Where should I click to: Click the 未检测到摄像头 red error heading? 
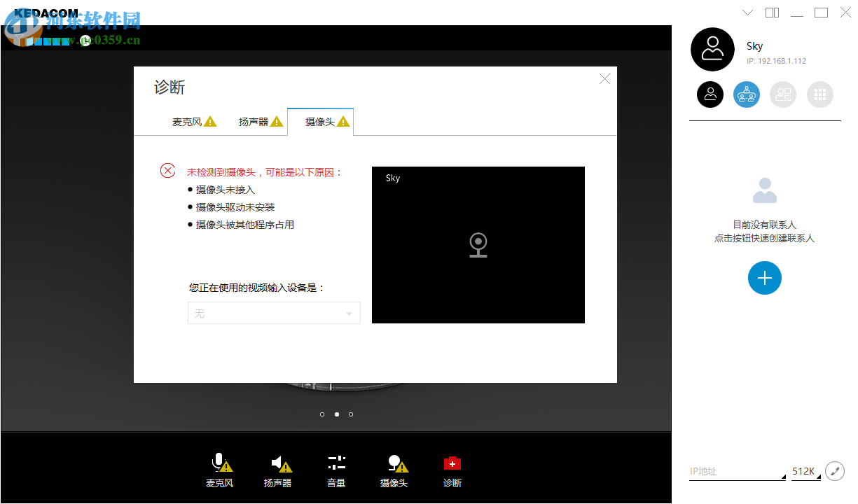[x=265, y=172]
